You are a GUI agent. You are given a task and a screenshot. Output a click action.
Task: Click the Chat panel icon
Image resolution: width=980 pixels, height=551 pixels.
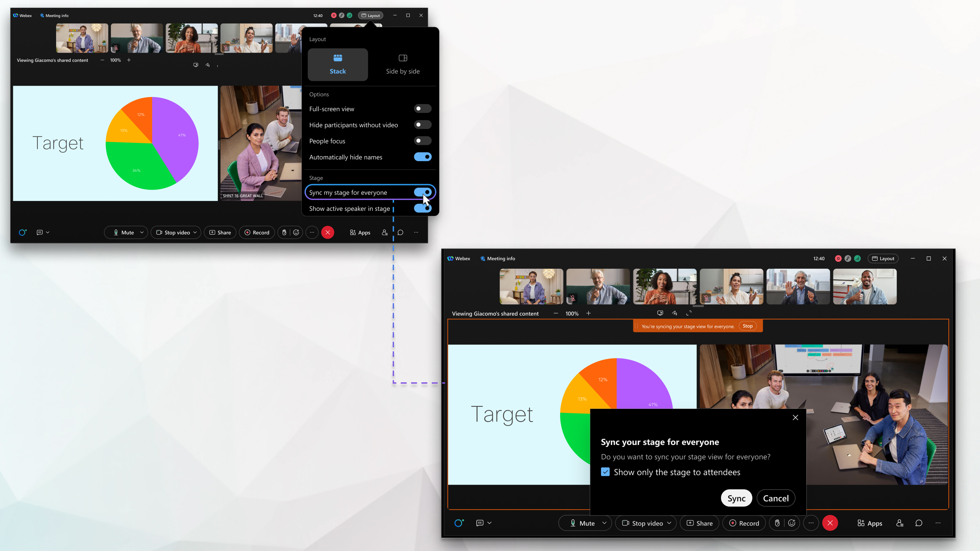[919, 523]
